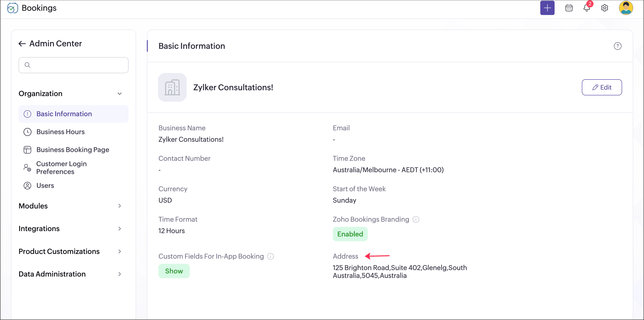Click the Edit button

tap(602, 87)
